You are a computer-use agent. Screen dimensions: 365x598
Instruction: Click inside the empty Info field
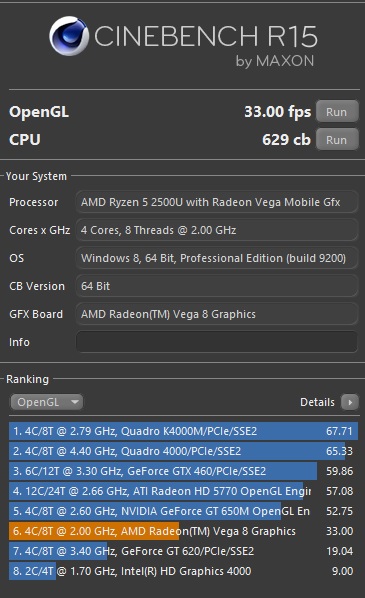tap(217, 342)
